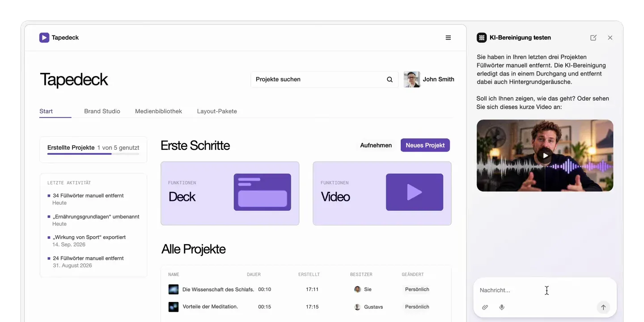Open thumbnail of Die Wissenschaft des Schlafs
Image resolution: width=644 pixels, height=322 pixels.
pos(174,289)
